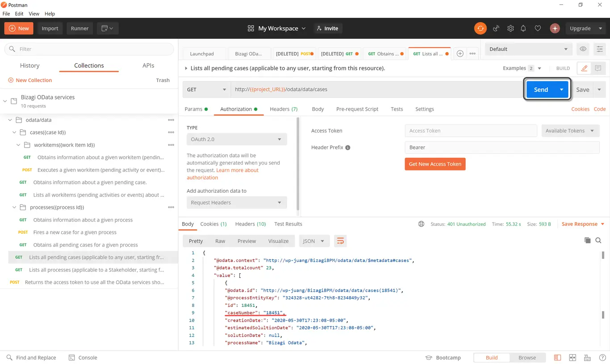Search within the response body

(x=598, y=240)
